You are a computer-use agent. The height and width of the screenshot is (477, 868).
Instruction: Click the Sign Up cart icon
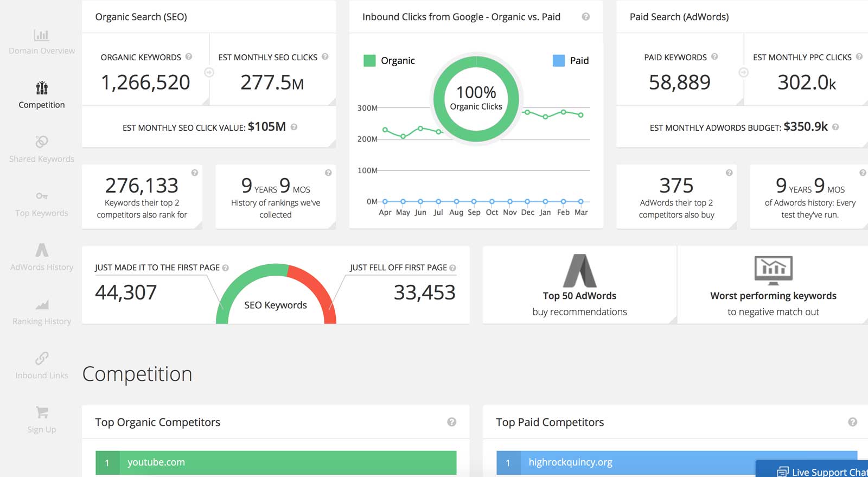click(x=42, y=412)
